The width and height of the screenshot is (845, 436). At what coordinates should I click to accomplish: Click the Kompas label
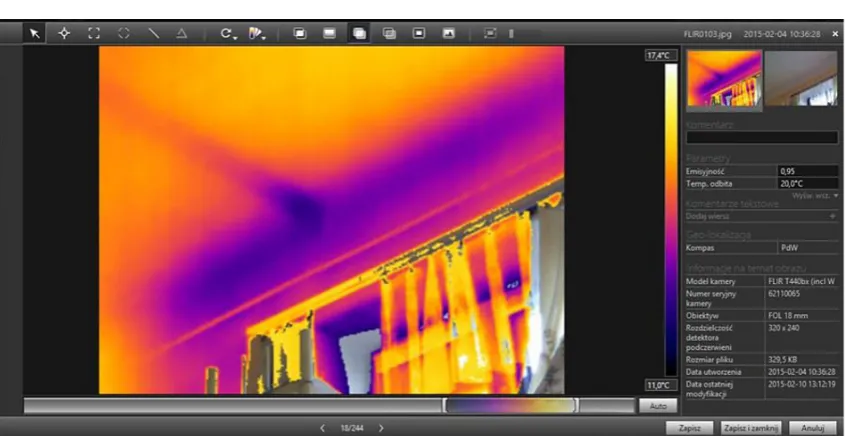tap(698, 248)
